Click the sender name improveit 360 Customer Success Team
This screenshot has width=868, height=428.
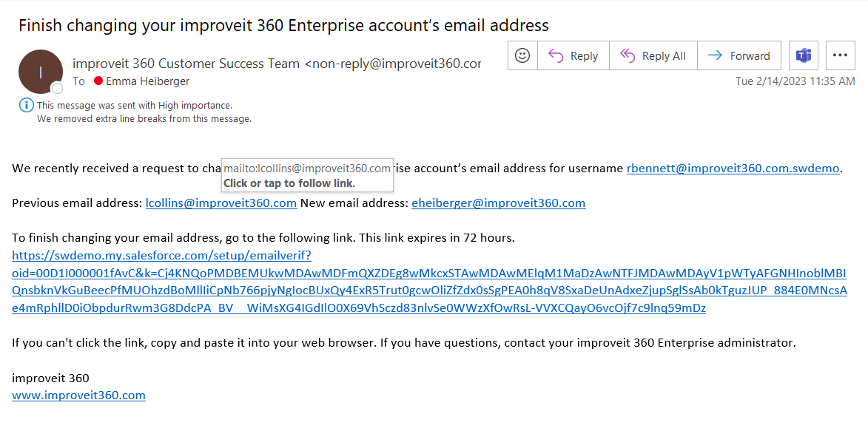(x=186, y=64)
